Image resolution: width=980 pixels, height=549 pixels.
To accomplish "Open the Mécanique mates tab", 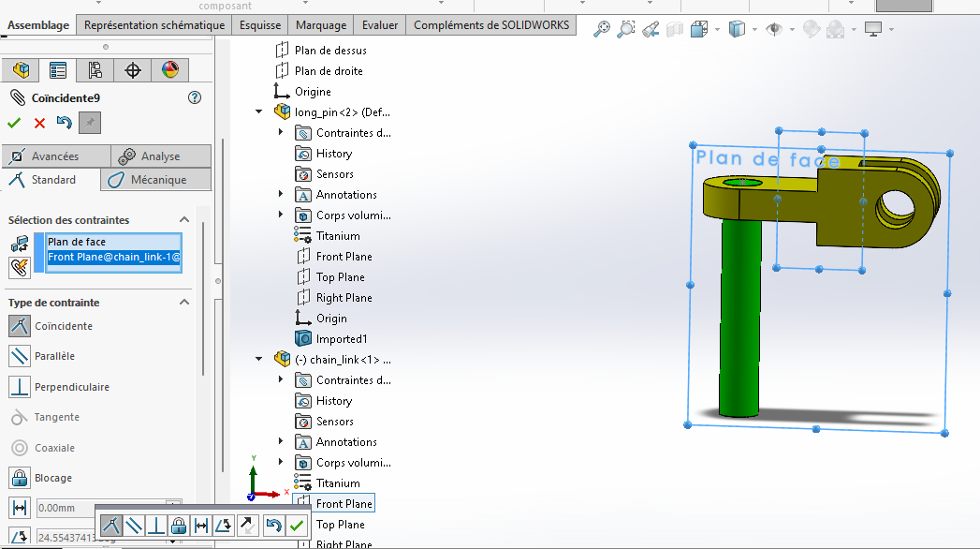I will (156, 180).
